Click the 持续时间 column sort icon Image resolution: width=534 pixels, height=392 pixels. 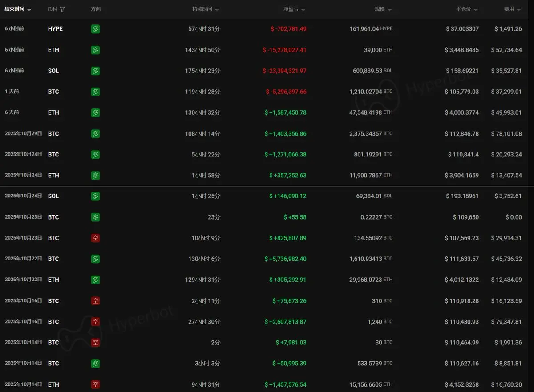[x=217, y=9]
